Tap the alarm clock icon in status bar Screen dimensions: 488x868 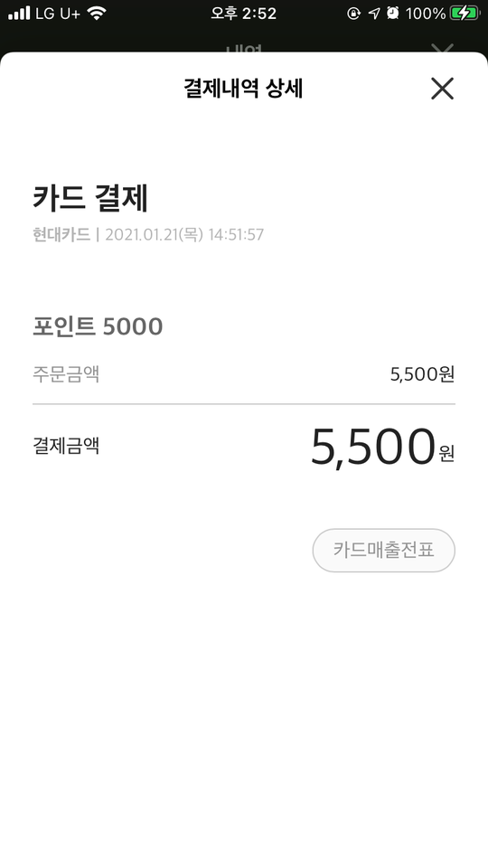pyautogui.click(x=393, y=14)
